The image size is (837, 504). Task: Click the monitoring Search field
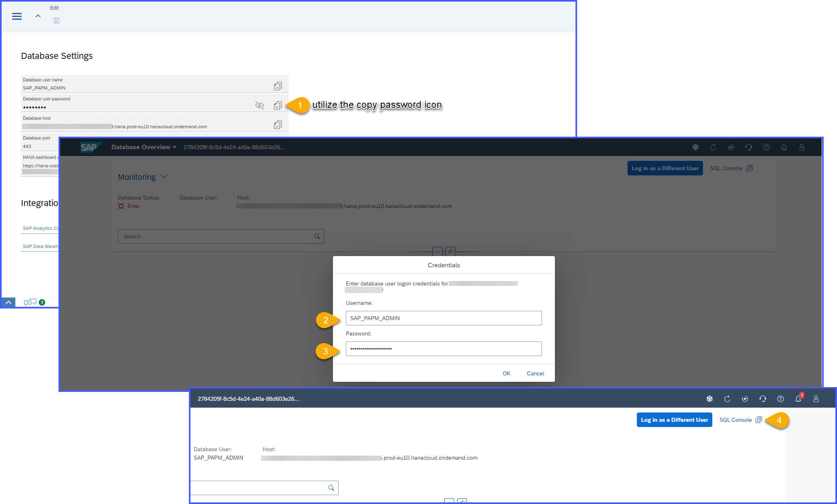(x=221, y=236)
